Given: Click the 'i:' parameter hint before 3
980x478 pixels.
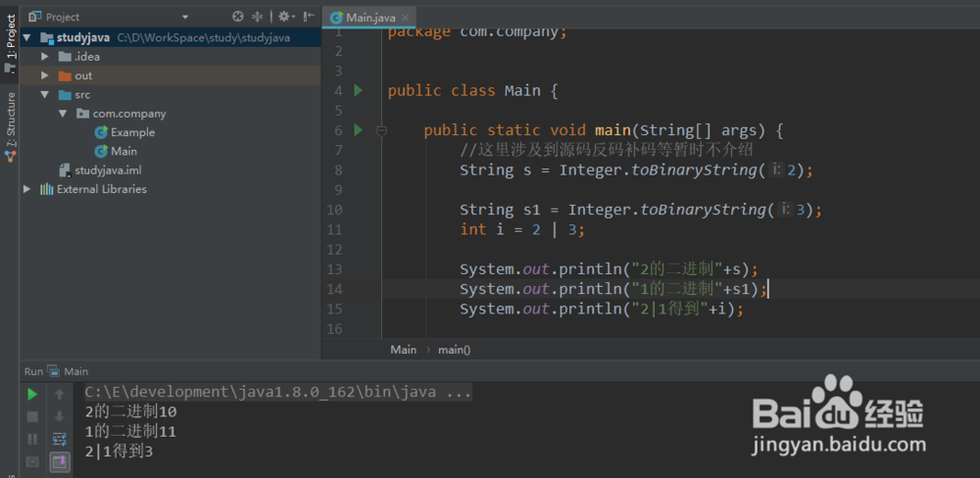Looking at the screenshot, I should click(785, 210).
